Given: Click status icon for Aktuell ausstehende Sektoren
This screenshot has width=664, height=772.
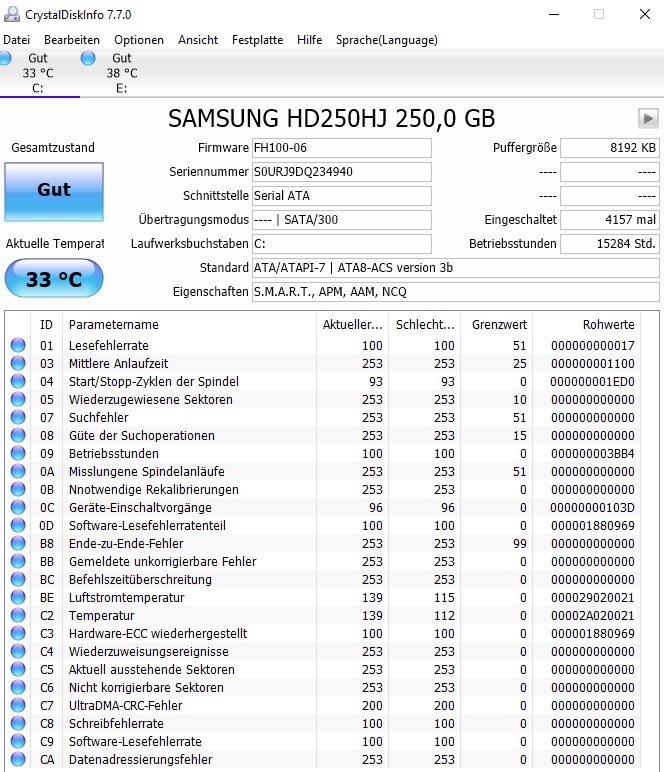Looking at the screenshot, I should coord(18,670).
